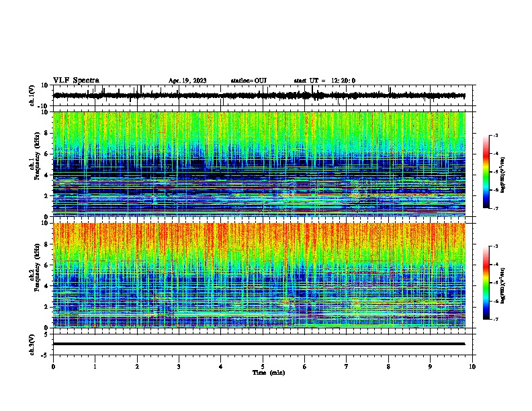Click inside the ch.1 frequency spectrogram panel
Screen dimensions: 532x411
[259, 164]
